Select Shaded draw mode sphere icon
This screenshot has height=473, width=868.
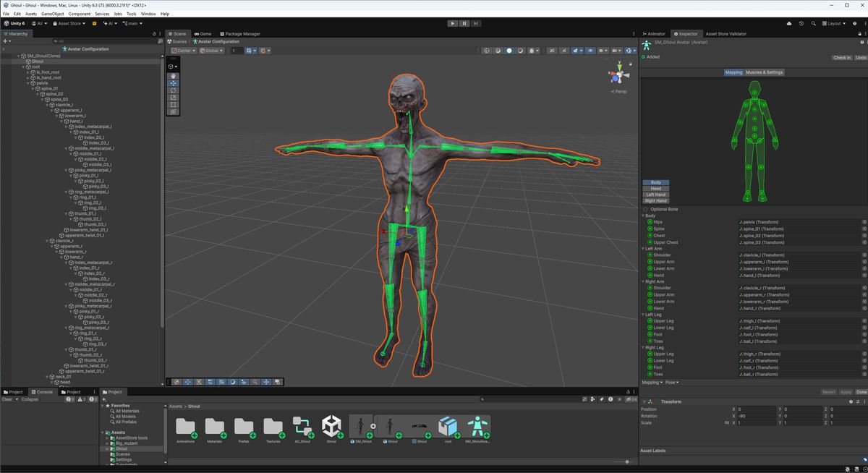tap(509, 51)
